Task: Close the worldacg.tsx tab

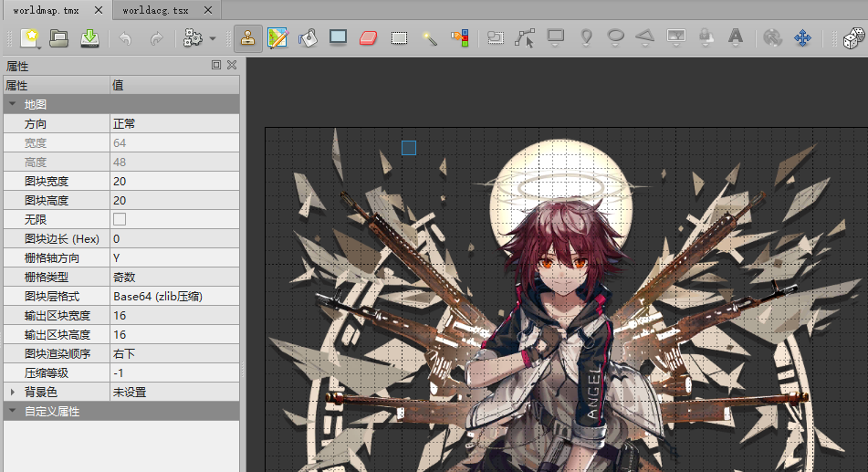Action: point(208,10)
